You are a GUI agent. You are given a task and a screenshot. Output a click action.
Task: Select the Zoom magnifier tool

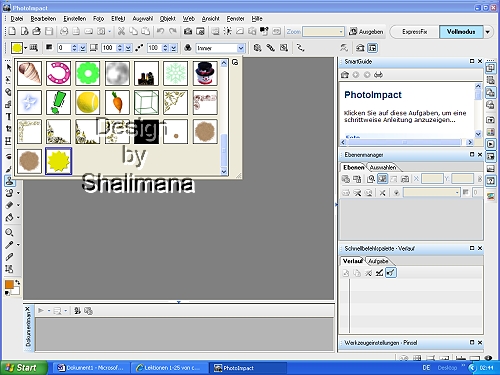(x=9, y=232)
